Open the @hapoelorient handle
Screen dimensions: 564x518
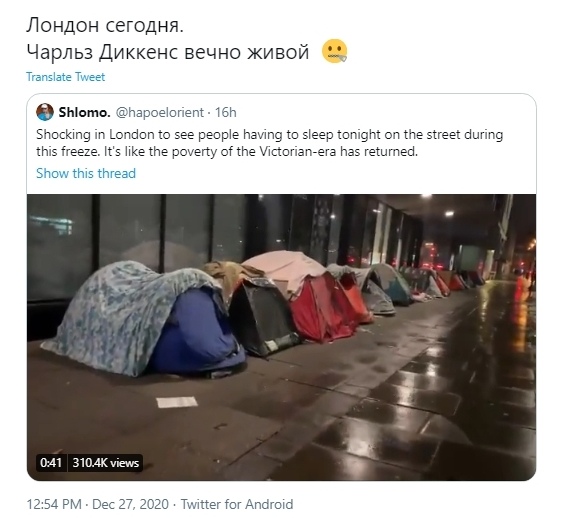point(160,113)
